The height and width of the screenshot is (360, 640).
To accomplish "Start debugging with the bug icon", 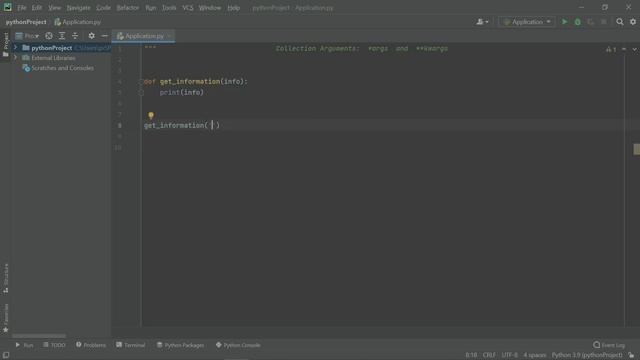I will pyautogui.click(x=578, y=22).
